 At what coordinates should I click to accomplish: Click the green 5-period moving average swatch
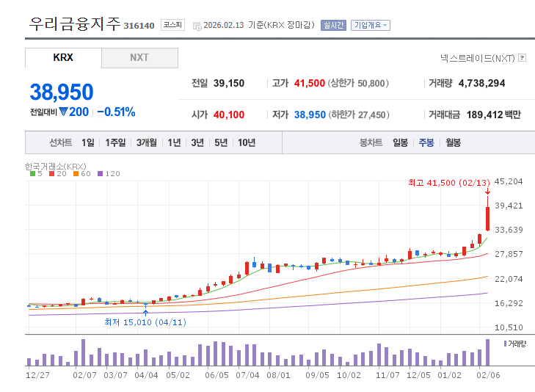point(33,174)
